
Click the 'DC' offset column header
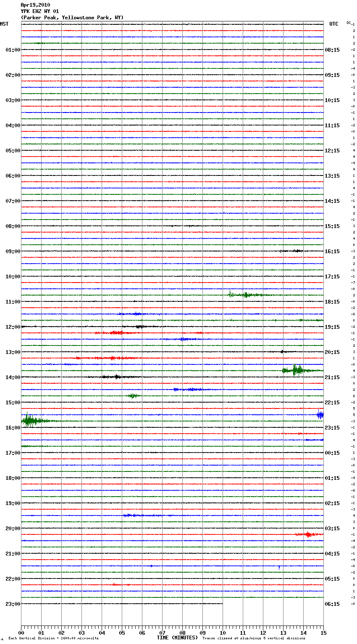[x=349, y=23]
